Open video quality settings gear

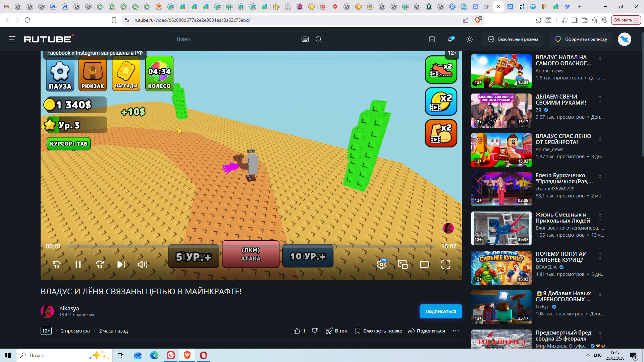coord(381,264)
